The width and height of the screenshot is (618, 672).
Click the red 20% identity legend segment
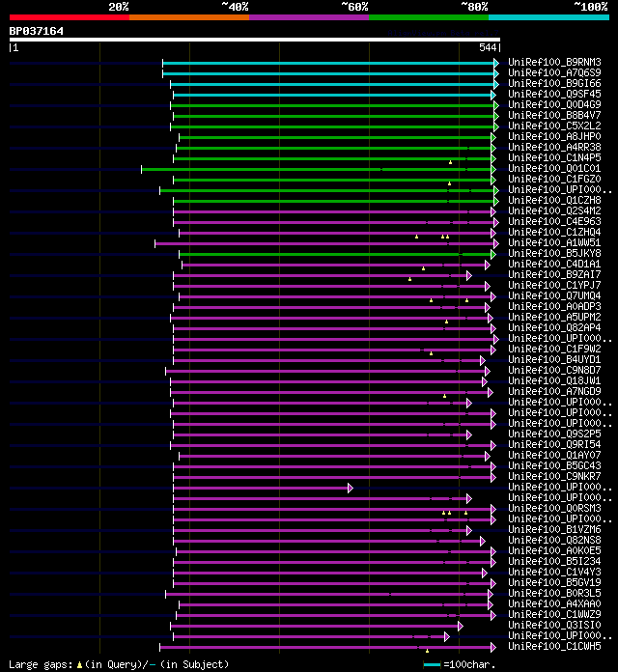[x=70, y=17]
